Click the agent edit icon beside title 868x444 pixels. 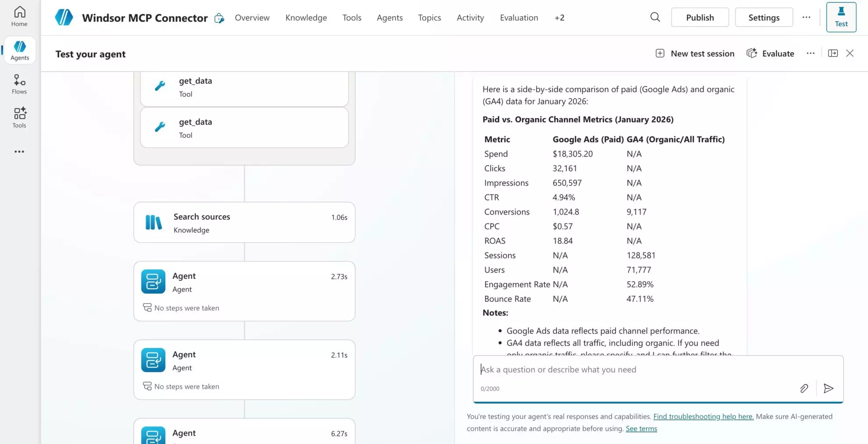(x=219, y=18)
